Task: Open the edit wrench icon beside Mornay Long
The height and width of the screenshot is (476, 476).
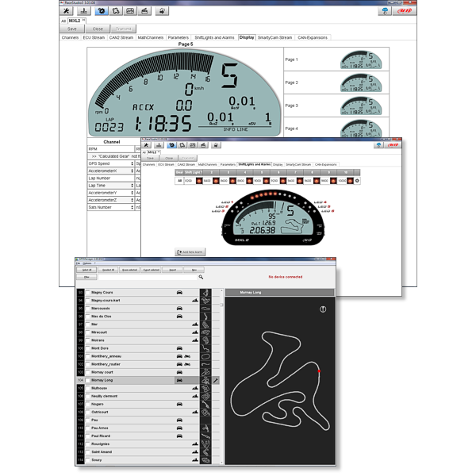Action: pos(215,381)
